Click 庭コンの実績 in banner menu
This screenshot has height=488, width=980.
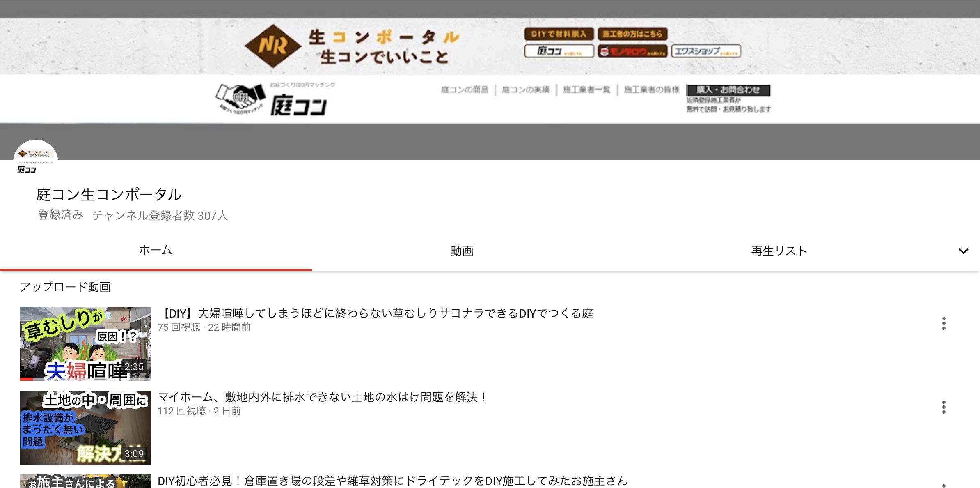(526, 90)
